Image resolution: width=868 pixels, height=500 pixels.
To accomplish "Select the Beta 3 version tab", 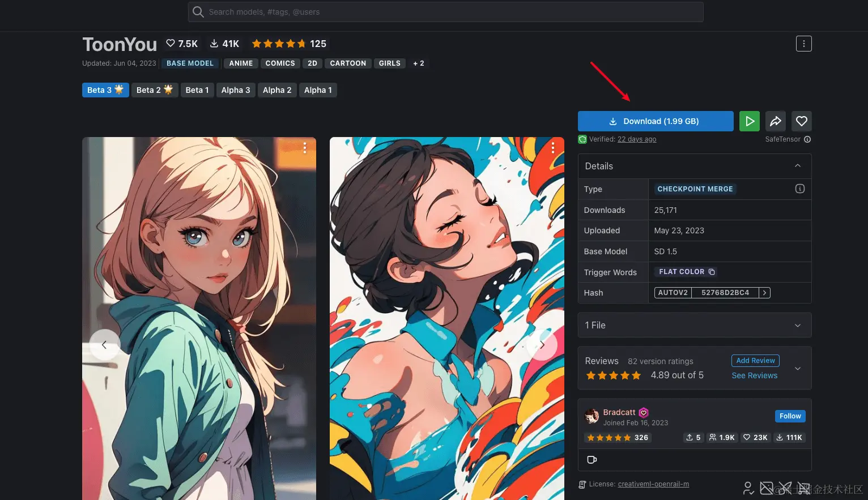I will (x=105, y=90).
